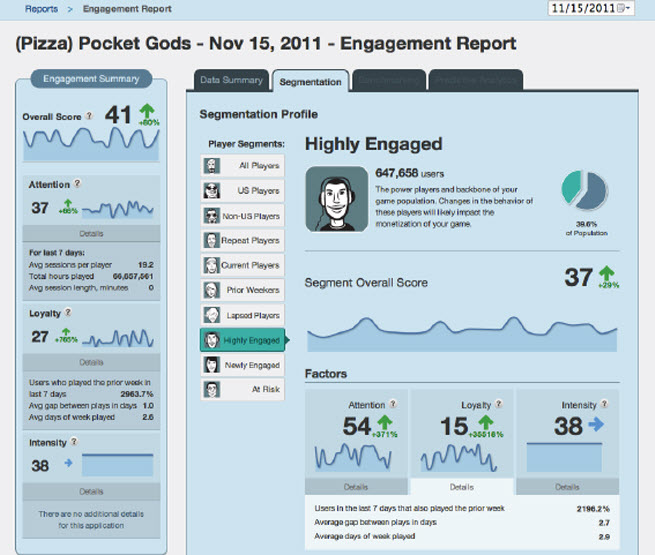Click the Lapsed Players avatar icon

[212, 315]
